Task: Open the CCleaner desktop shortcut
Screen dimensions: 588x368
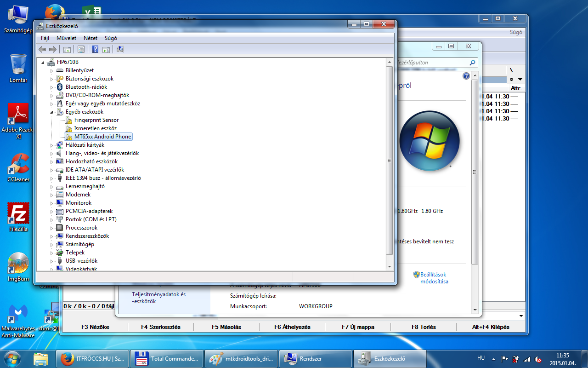Action: [x=18, y=167]
